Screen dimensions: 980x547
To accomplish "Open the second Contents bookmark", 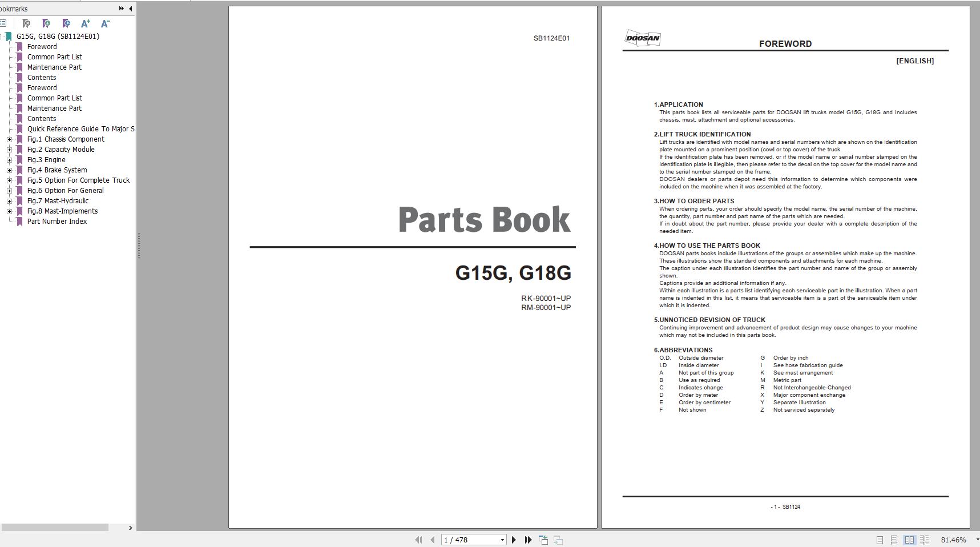I will pyautogui.click(x=42, y=119).
